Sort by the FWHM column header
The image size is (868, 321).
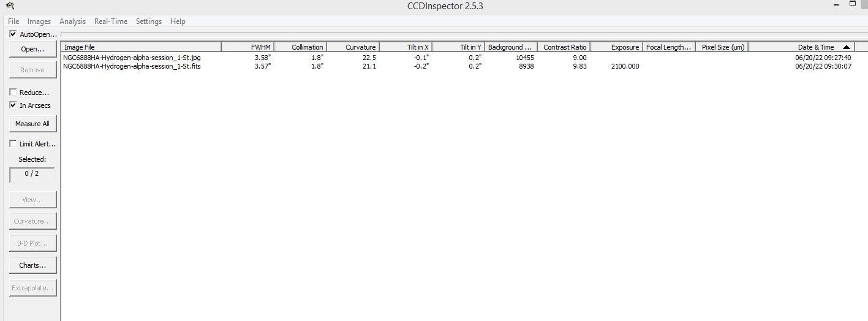(x=247, y=47)
